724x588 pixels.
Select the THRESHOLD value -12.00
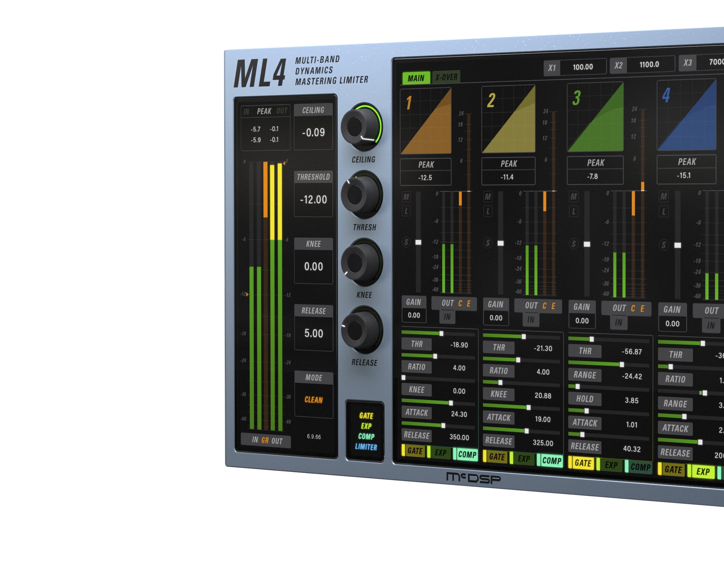314,199
